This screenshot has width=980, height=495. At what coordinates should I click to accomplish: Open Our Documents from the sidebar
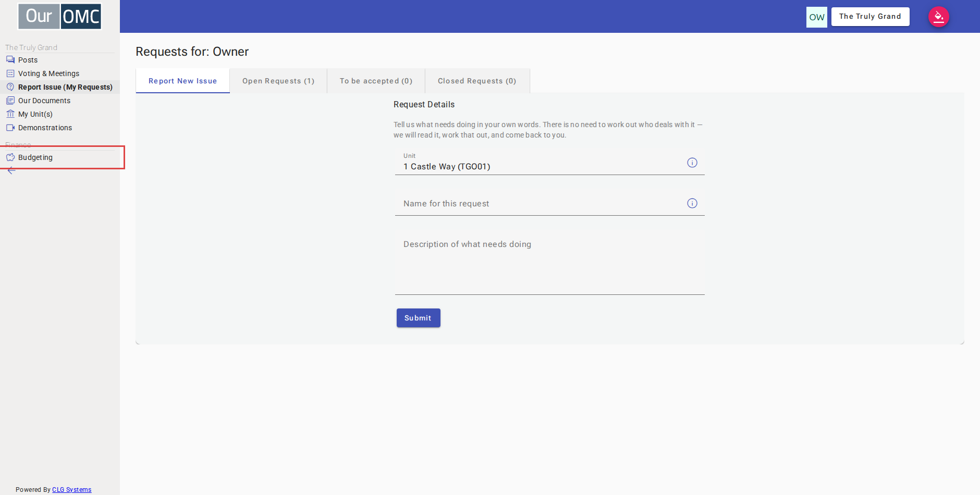pos(60,101)
